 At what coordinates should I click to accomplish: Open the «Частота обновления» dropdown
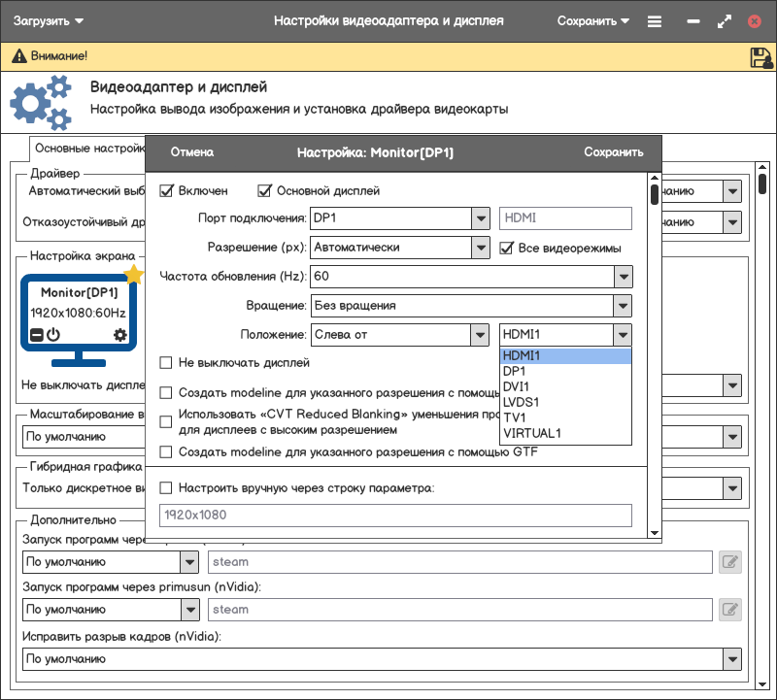[x=623, y=277]
